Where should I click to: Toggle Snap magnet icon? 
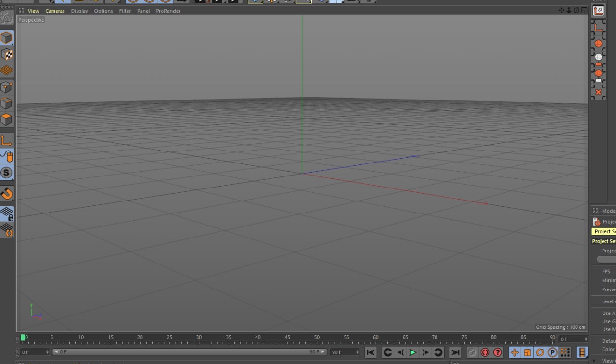(6, 194)
